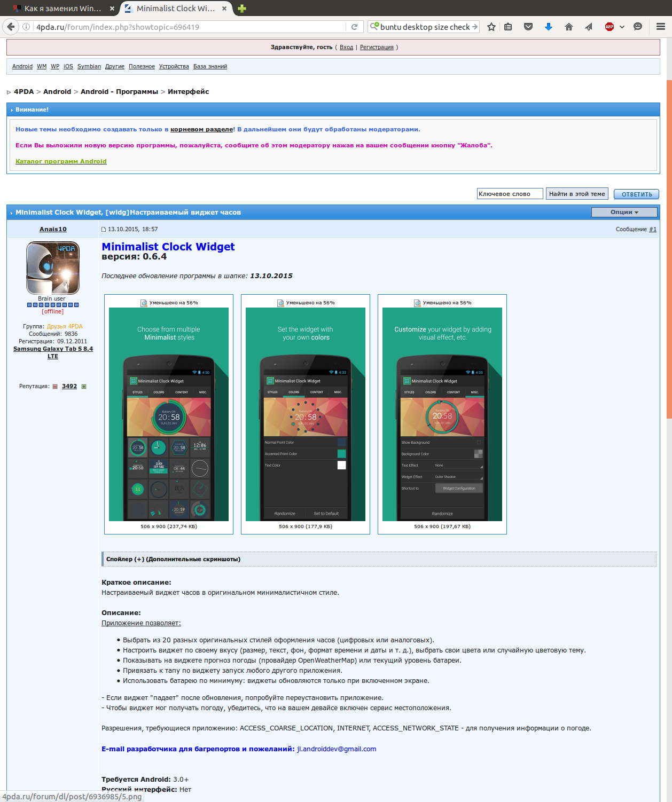Image resolution: width=672 pixels, height=802 pixels.
Task: Open 'Samsung Galaxy Tab S 8.4 LTE' device link
Action: tap(53, 352)
